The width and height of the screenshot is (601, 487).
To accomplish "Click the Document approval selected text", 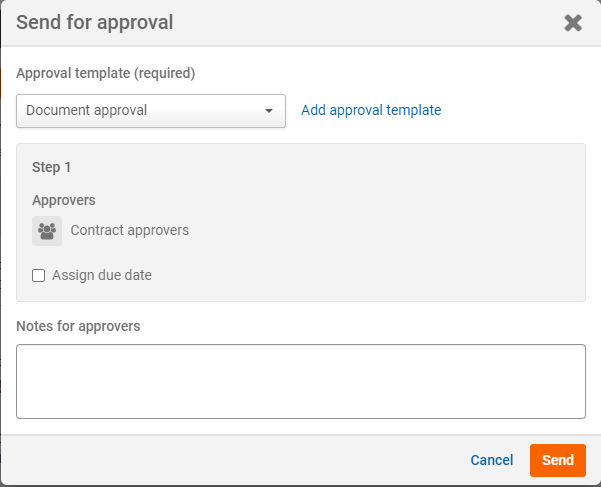I will point(87,110).
